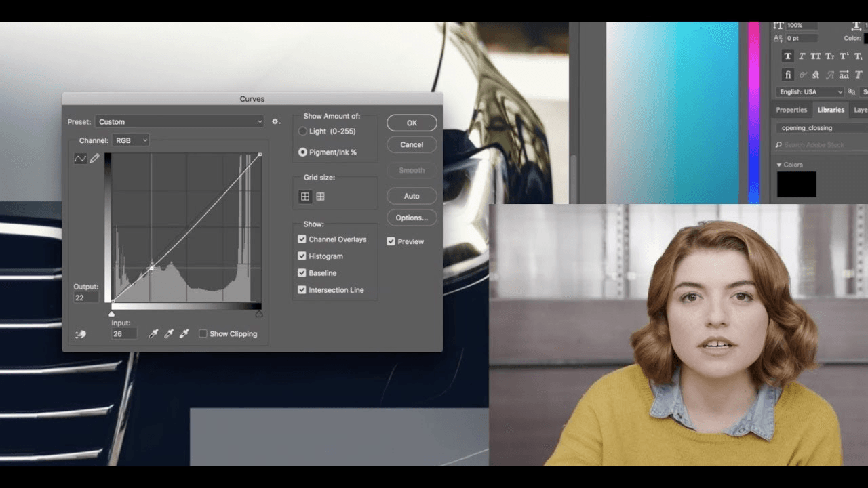Image resolution: width=868 pixels, height=488 pixels.
Task: Pick the black point eyedropper
Action: pyautogui.click(x=154, y=333)
